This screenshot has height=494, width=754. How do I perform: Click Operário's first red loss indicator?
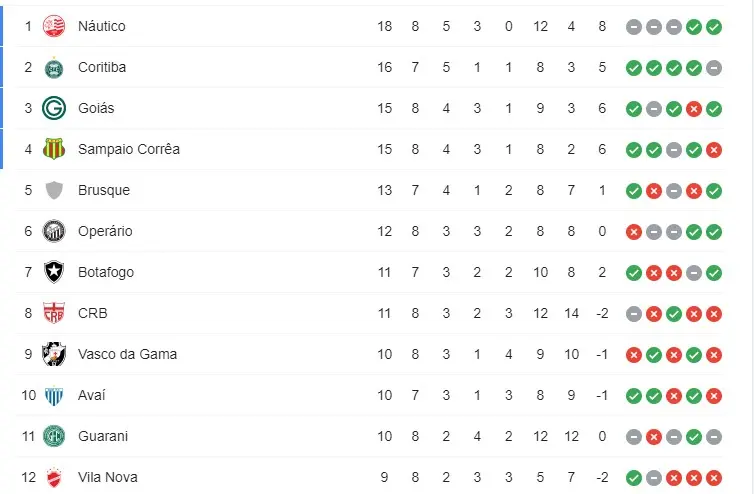click(633, 232)
